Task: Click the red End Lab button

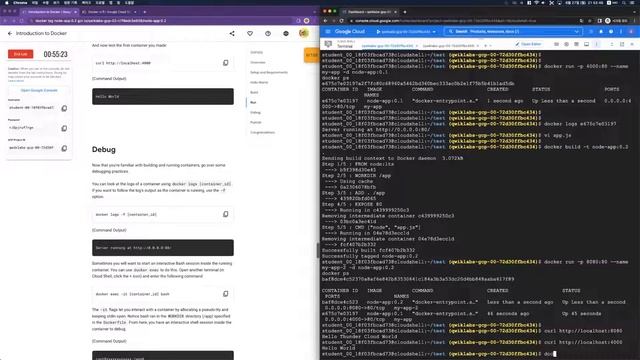Action: tap(20, 54)
